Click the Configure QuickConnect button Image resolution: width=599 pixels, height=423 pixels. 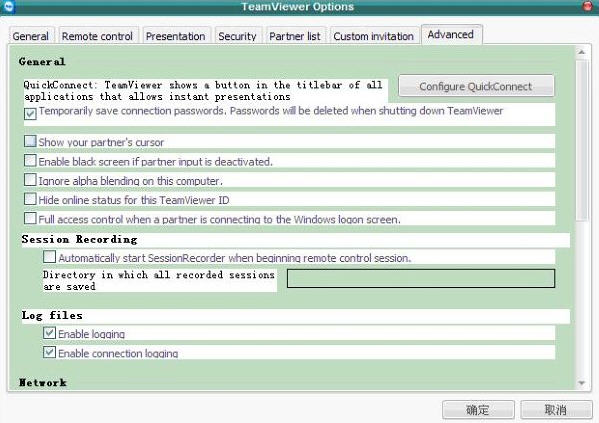476,86
